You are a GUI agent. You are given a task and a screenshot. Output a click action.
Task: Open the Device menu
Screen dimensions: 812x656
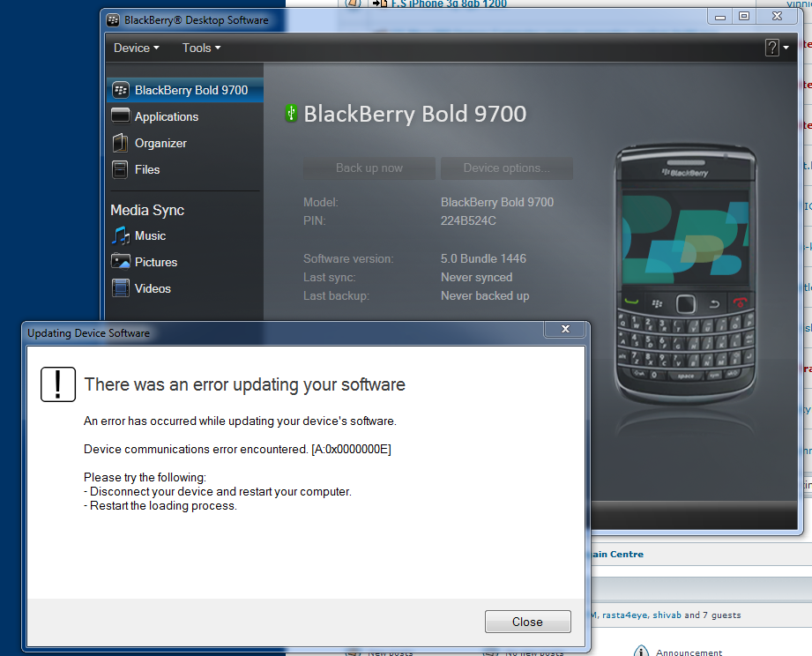tap(136, 48)
